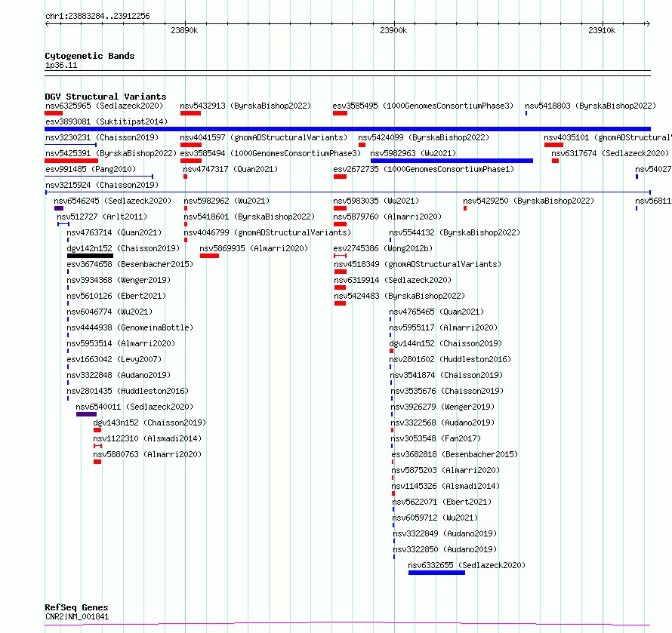Screen dimensions: 672x633
Task: Open dgv142n152 (Chaisson2019) label
Action: (x=123, y=248)
